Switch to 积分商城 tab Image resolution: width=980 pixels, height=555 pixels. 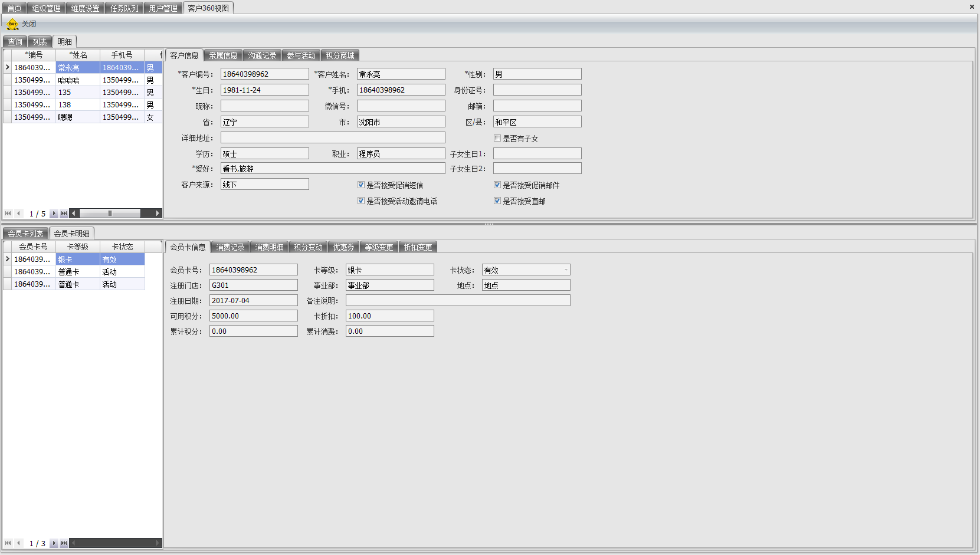340,55
